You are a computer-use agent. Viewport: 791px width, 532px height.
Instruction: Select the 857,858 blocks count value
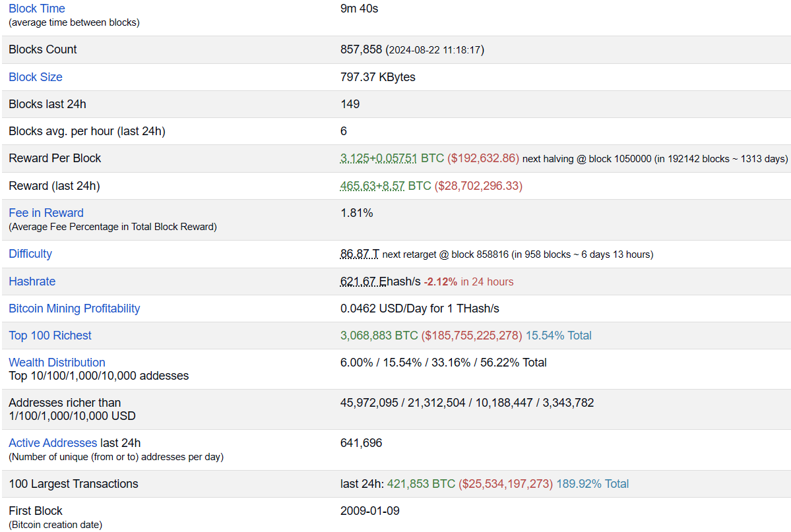point(362,49)
